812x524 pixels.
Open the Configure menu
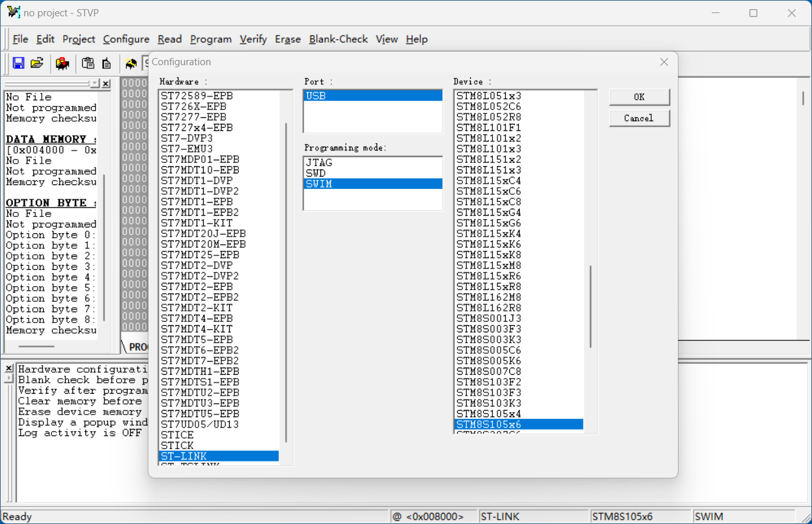(x=126, y=39)
